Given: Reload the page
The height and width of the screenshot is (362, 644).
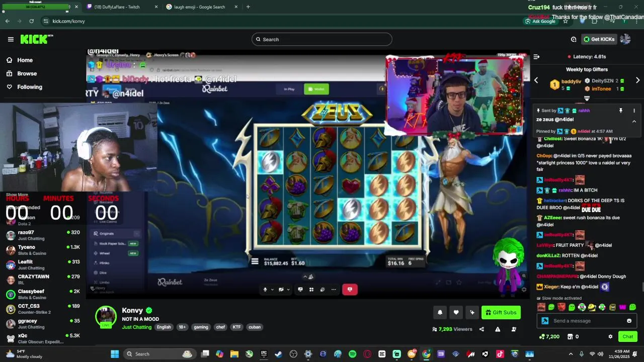Looking at the screenshot, I should 31,21.
